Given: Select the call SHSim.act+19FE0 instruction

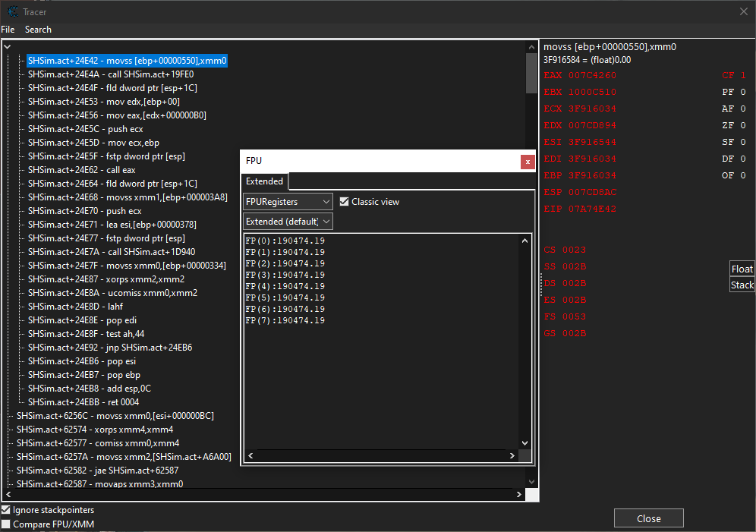Looking at the screenshot, I should click(x=111, y=74).
